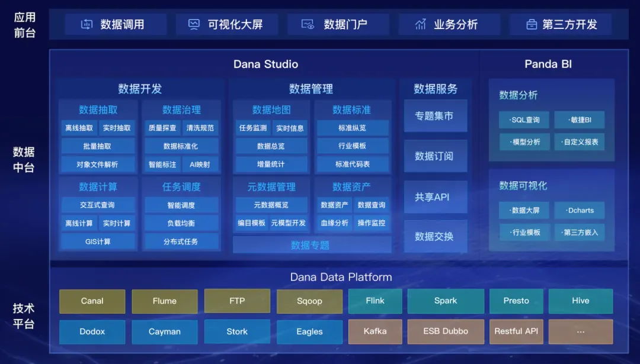The image size is (640, 364).
Task: Choose the Dodox component tile
Action: pos(92,332)
